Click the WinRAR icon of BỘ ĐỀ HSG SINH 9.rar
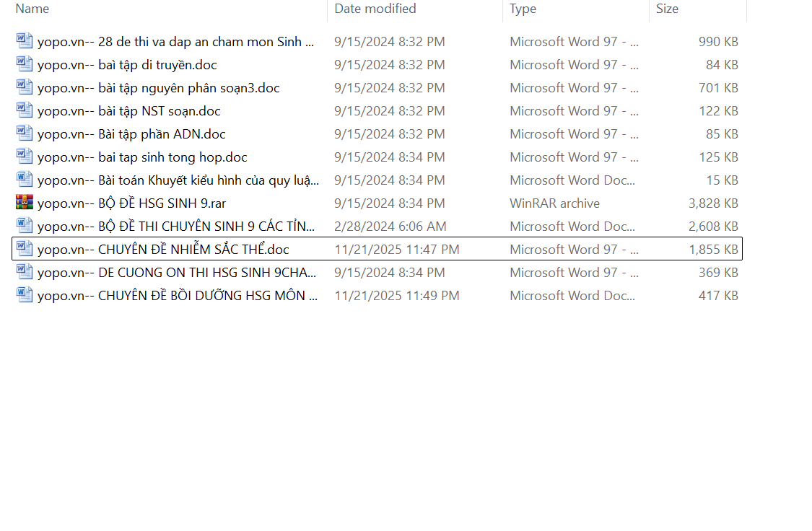This screenshot has height=531, width=812. pos(25,203)
